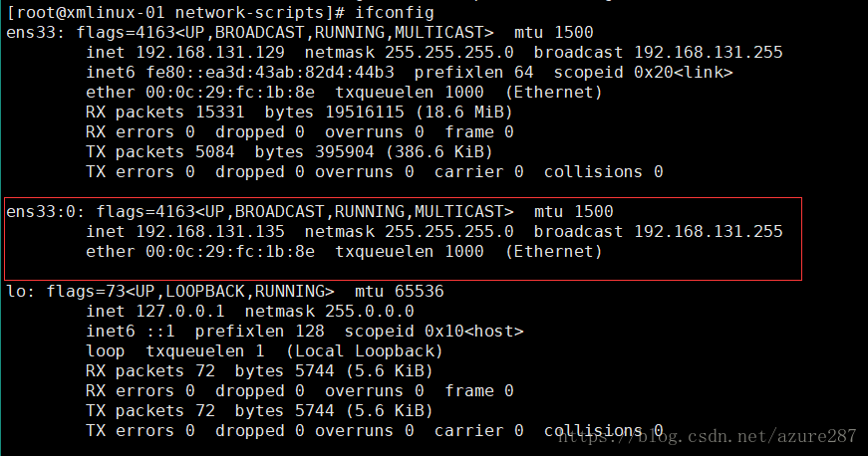Click "RX packets 15331" counter
The height and width of the screenshot is (456, 868).
coord(165,112)
